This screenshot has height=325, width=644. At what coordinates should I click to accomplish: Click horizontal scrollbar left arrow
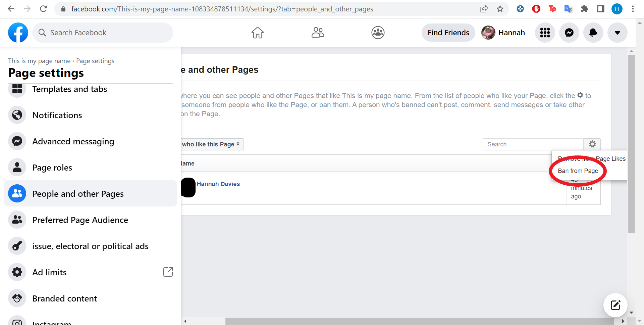pyautogui.click(x=185, y=321)
